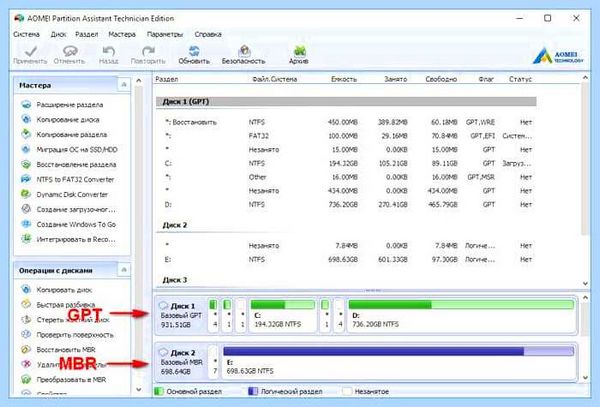Select the D: NTFS 736.20GB row

(348, 205)
